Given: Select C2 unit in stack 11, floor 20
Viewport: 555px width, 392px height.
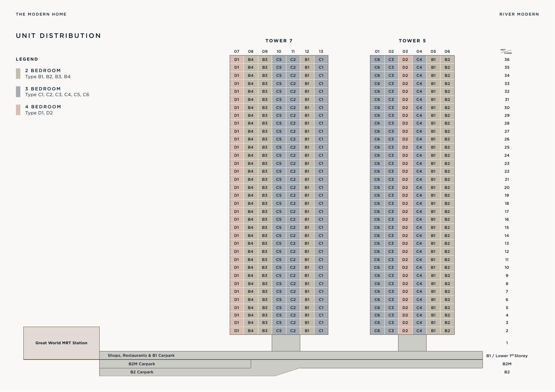Looking at the screenshot, I should click(x=293, y=188).
